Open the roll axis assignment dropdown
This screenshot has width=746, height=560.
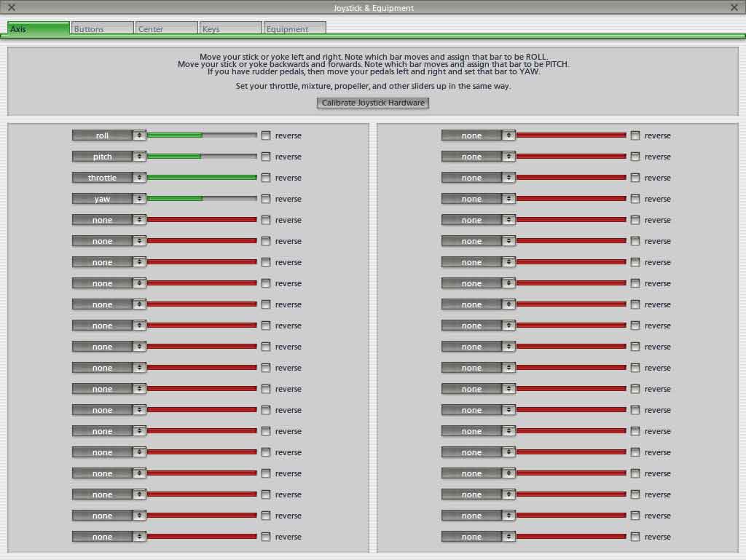click(103, 135)
